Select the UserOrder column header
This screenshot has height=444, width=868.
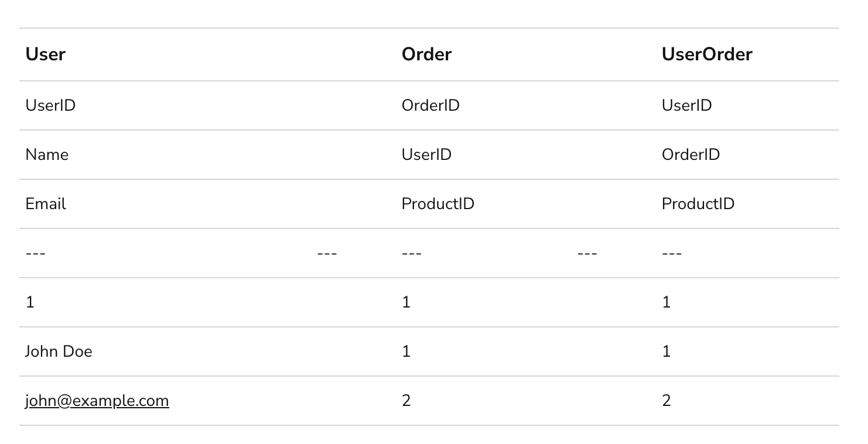707,54
